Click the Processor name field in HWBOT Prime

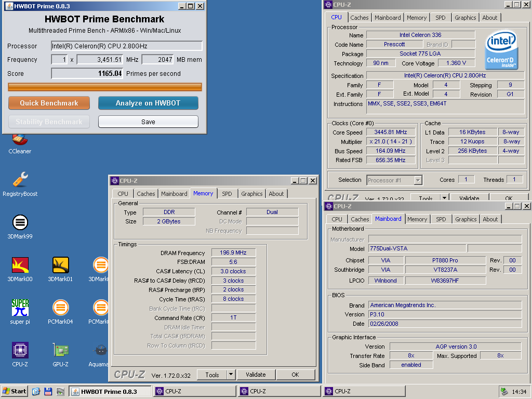coord(127,46)
